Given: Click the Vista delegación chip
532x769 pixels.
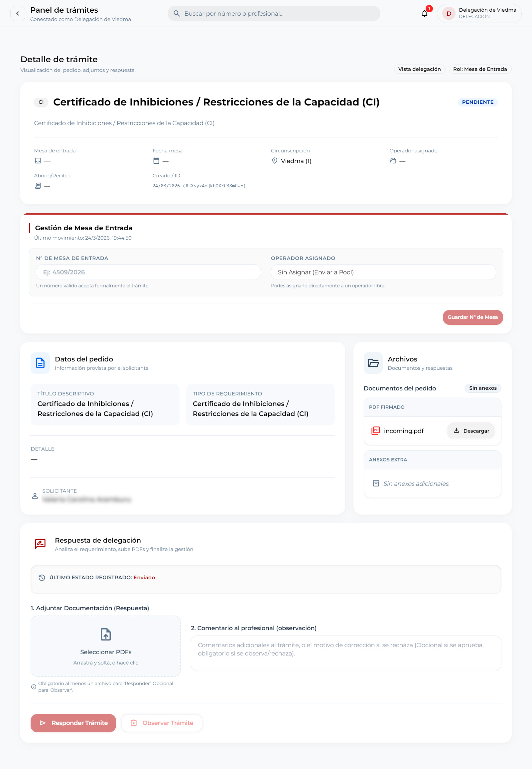Looking at the screenshot, I should [419, 69].
